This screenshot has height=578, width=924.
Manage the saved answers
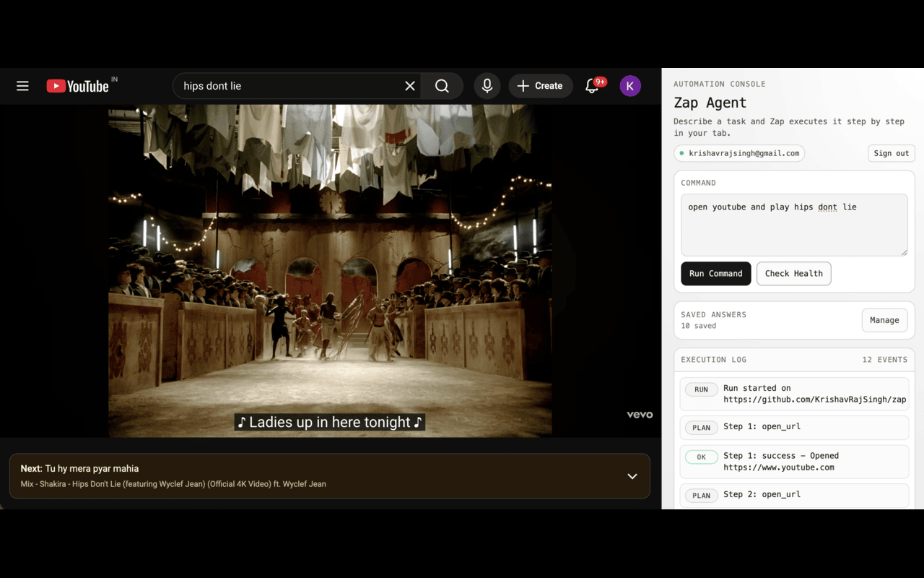884,320
